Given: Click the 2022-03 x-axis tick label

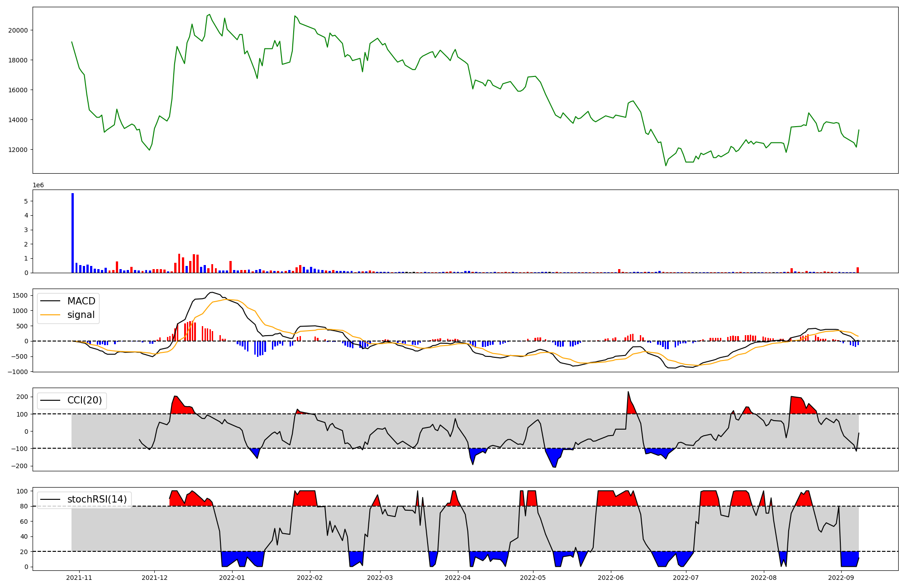Looking at the screenshot, I should coord(380,578).
